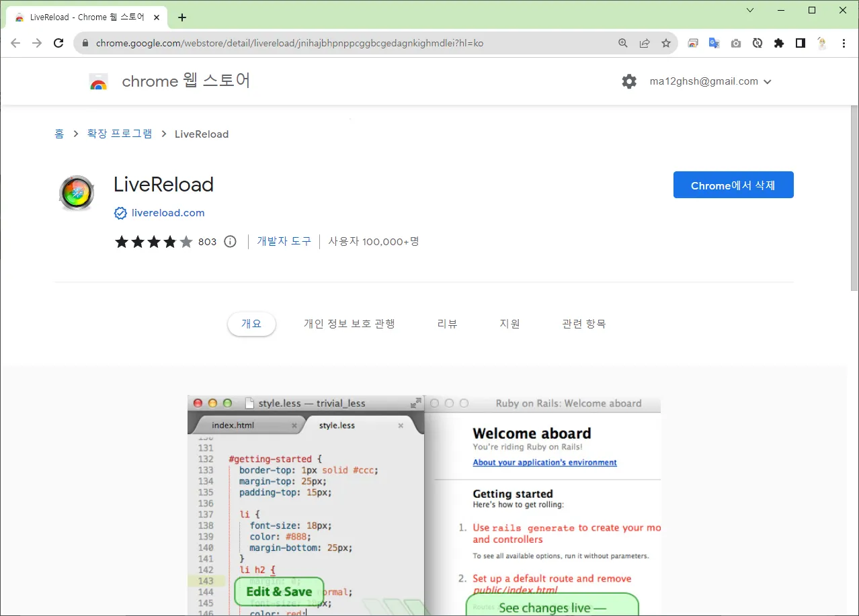859x616 pixels.
Task: Open the tab search chevron
Action: pyautogui.click(x=750, y=10)
